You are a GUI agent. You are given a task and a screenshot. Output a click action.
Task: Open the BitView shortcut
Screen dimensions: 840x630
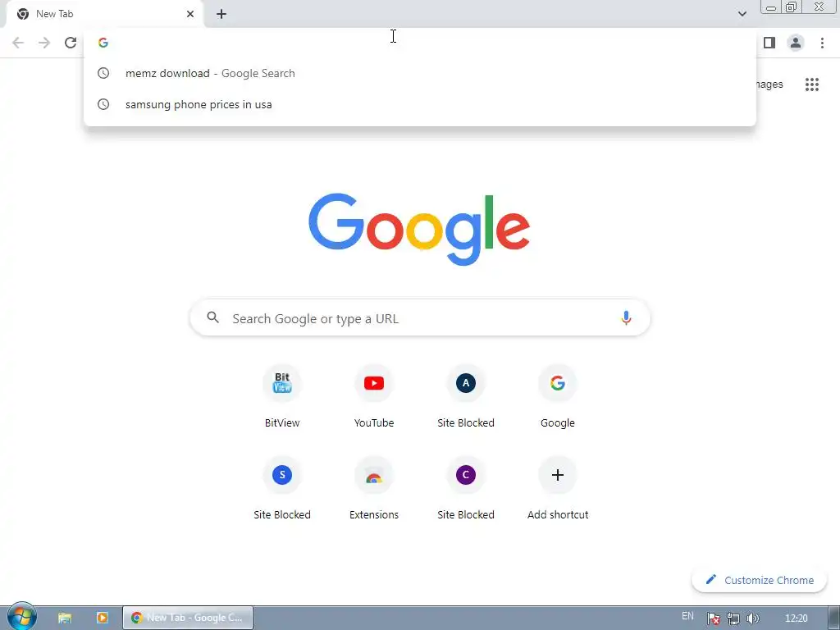click(x=282, y=396)
